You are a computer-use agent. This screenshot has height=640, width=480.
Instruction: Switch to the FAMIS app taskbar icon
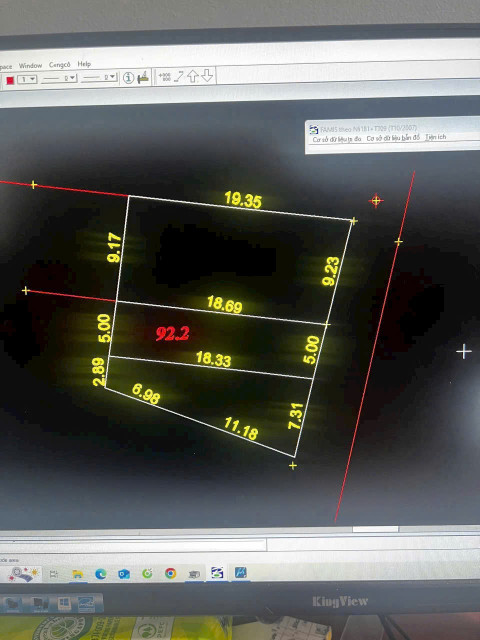click(217, 573)
